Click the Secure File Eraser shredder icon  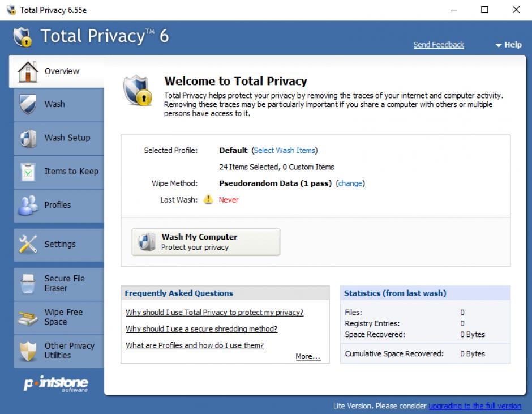[28, 284]
